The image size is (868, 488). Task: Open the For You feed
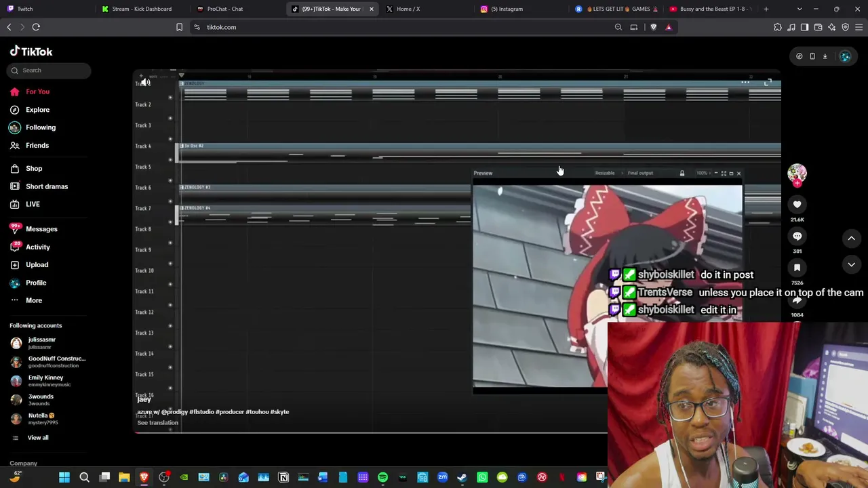[30, 91]
